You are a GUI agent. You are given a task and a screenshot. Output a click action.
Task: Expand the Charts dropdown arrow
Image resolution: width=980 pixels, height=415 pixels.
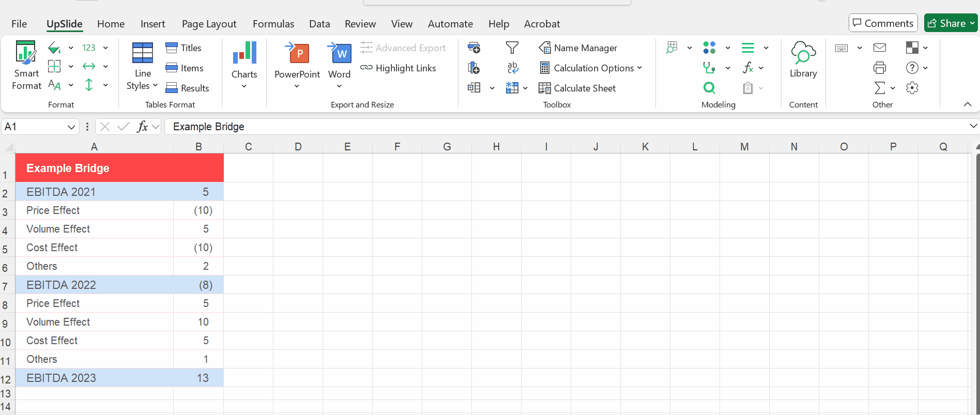pyautogui.click(x=244, y=86)
